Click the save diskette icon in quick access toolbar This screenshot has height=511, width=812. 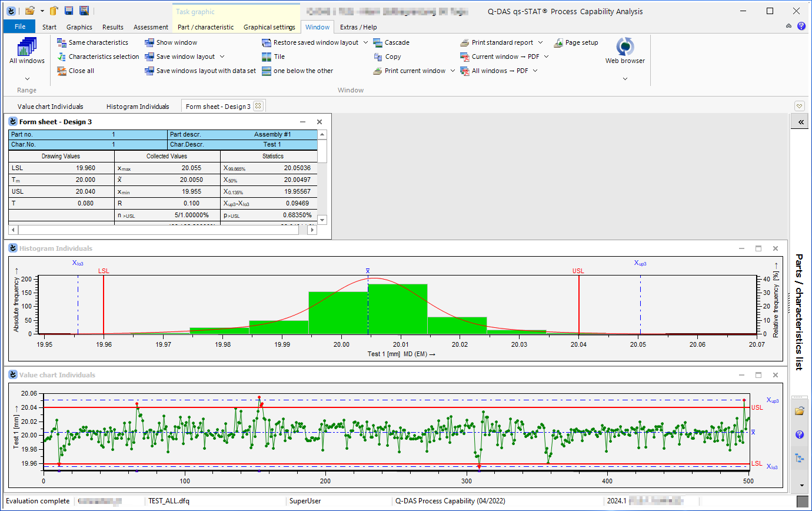pyautogui.click(x=68, y=11)
